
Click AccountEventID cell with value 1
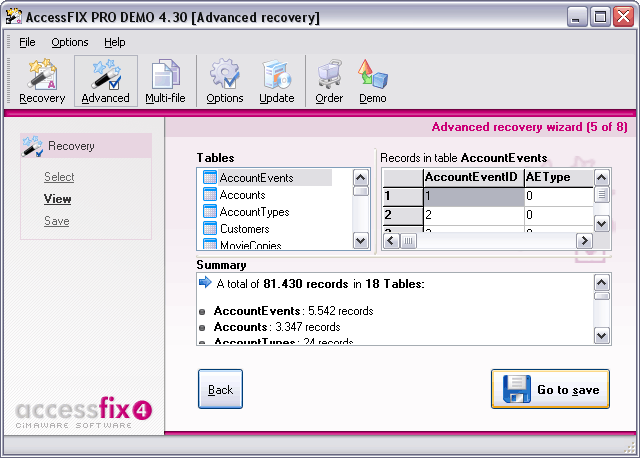[x=474, y=196]
